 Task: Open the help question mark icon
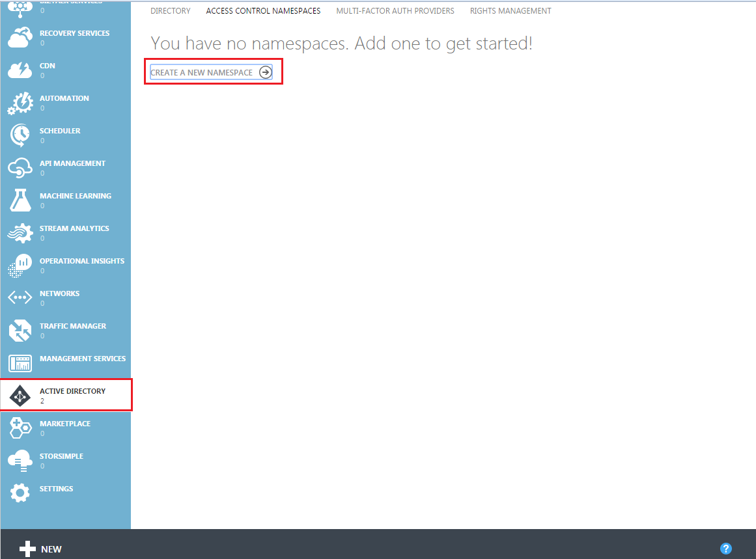pyautogui.click(x=725, y=549)
